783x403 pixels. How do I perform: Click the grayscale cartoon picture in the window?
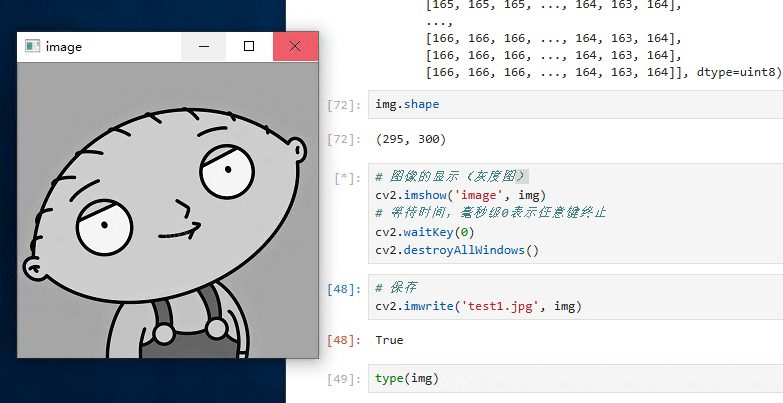pyautogui.click(x=168, y=210)
